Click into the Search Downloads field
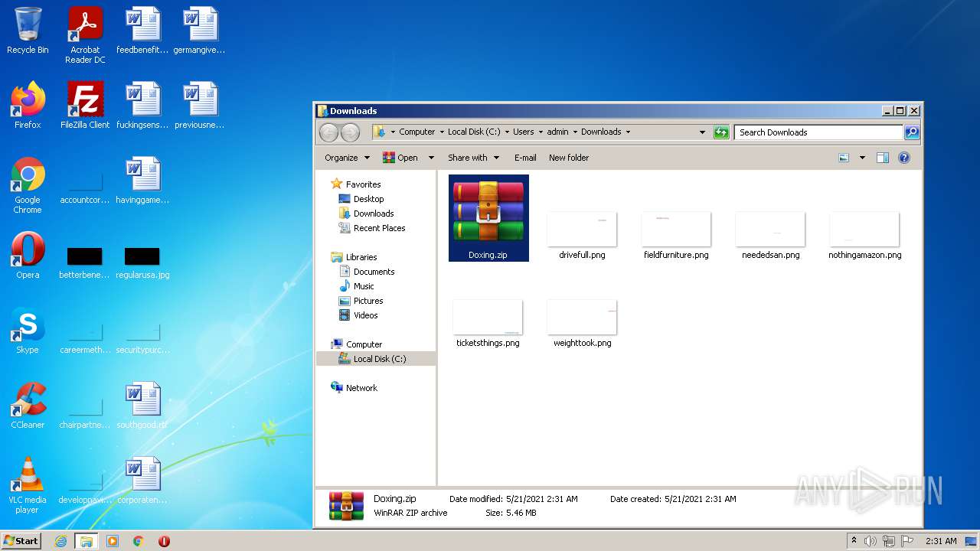Viewport: 980px width, 551px height. point(818,132)
